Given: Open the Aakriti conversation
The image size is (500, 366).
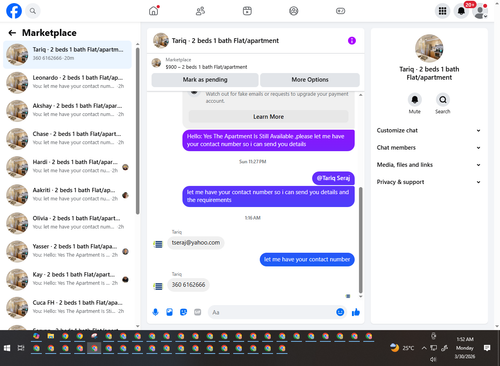Looking at the screenshot, I should (x=68, y=195).
